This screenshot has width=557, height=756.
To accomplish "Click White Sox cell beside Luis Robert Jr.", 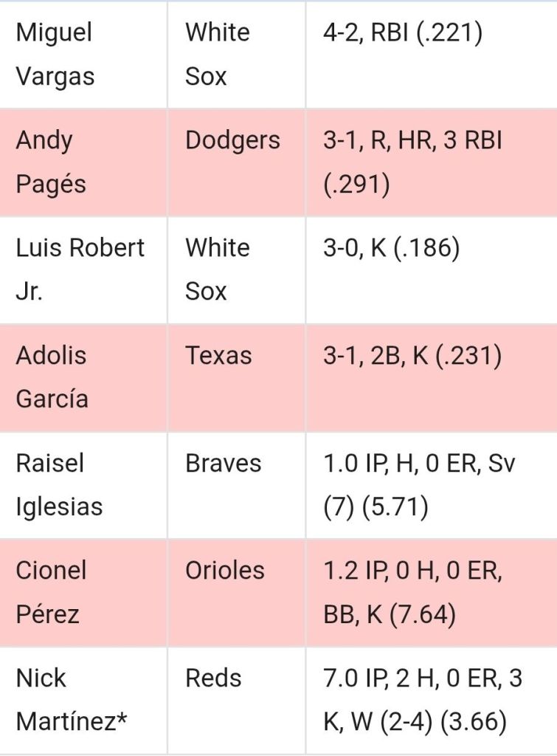I will (x=237, y=270).
